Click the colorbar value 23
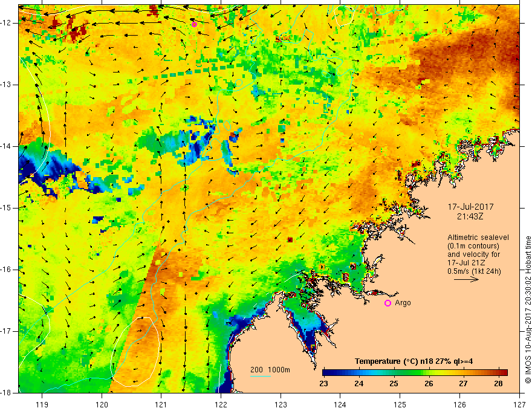Image resolution: width=532 pixels, height=411 pixels. click(x=323, y=384)
